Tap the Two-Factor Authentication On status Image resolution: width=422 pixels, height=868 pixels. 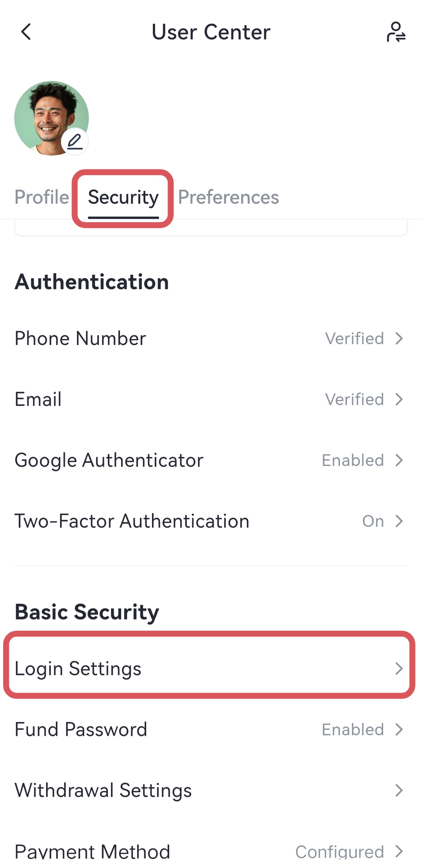click(373, 521)
